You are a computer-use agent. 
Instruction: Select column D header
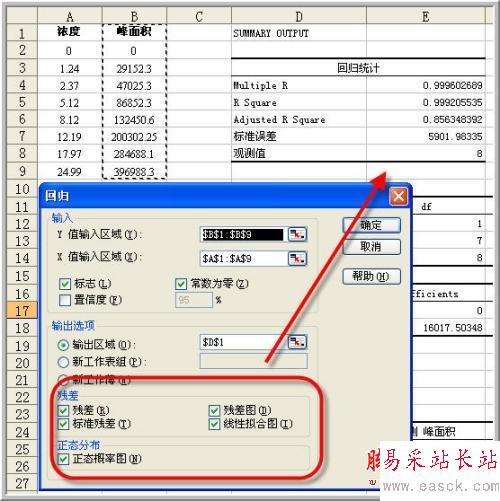299,16
